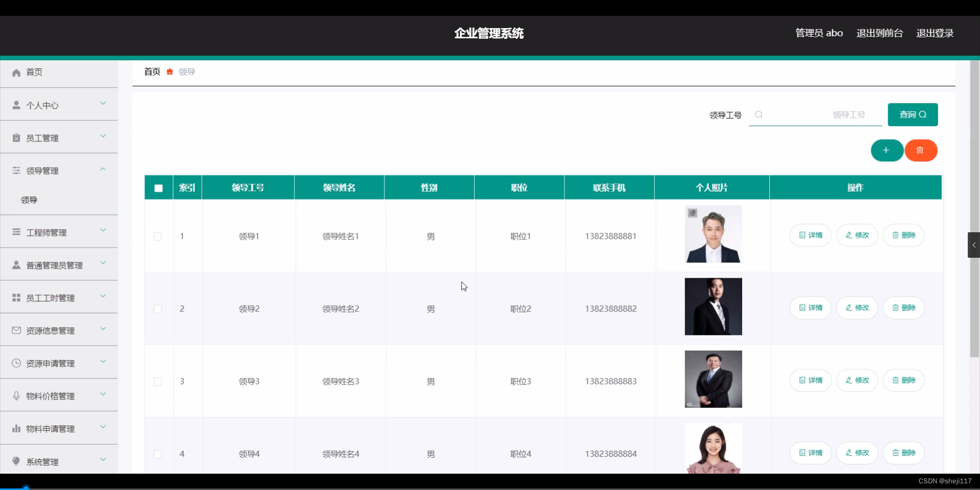
Task: Expand the 工程师管理 sidebar section
Action: [103, 231]
